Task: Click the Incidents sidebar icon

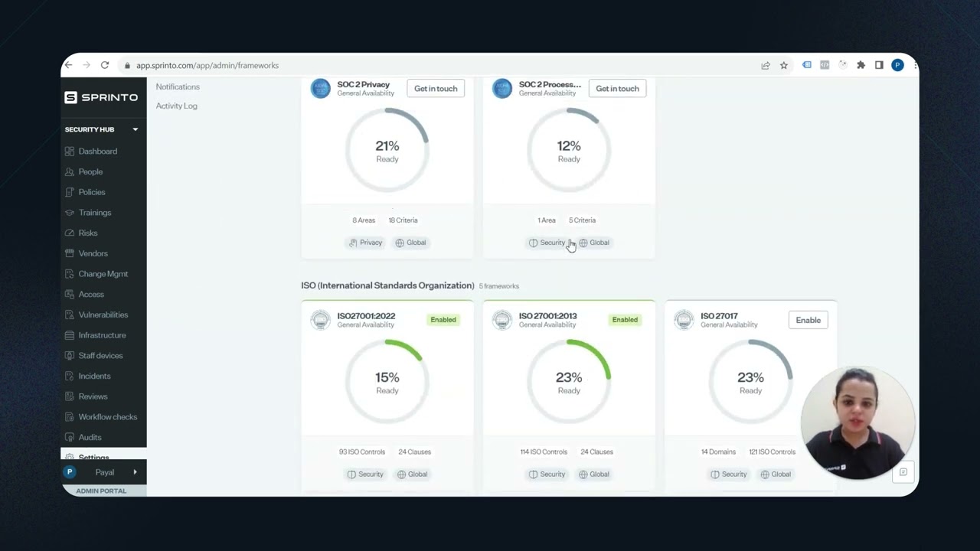Action: (x=70, y=376)
